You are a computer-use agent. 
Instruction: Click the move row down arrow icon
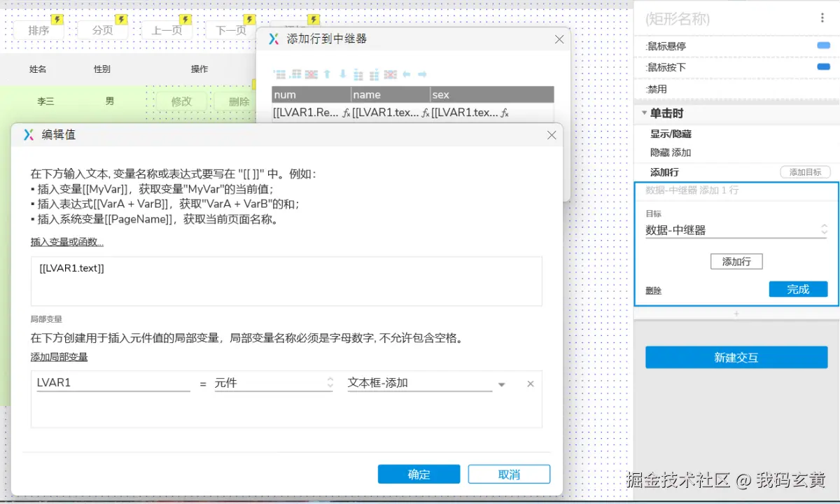(343, 74)
